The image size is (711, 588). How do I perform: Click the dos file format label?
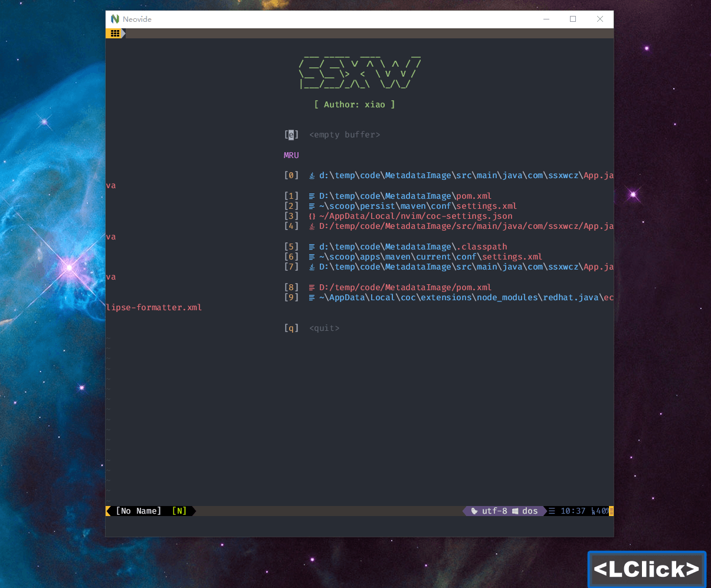pos(530,511)
